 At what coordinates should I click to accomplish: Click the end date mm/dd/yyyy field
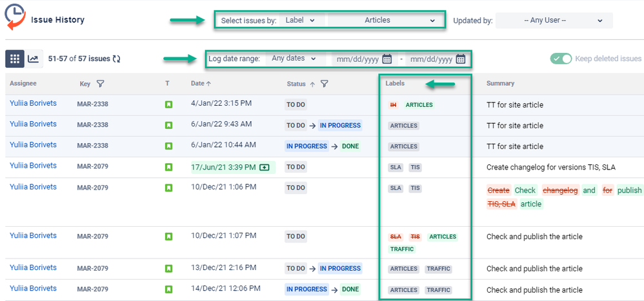click(x=431, y=59)
